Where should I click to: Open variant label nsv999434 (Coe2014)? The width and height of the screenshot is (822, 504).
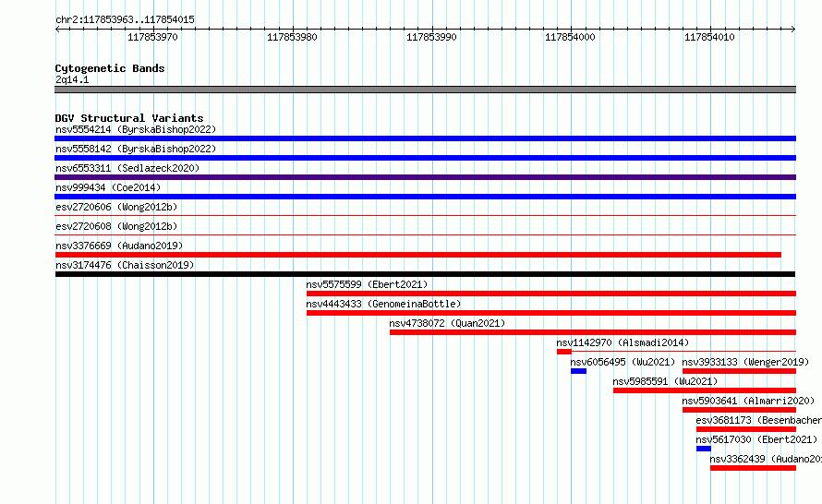pos(108,187)
